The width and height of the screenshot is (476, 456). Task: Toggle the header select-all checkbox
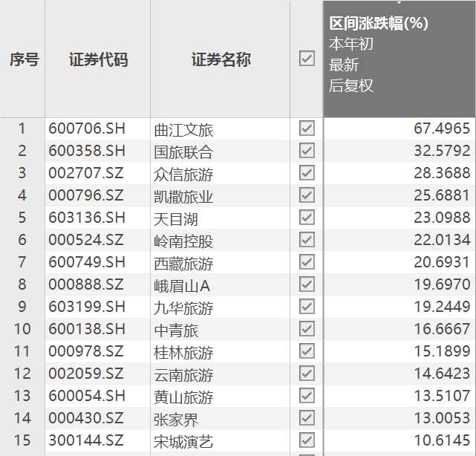coord(307,59)
